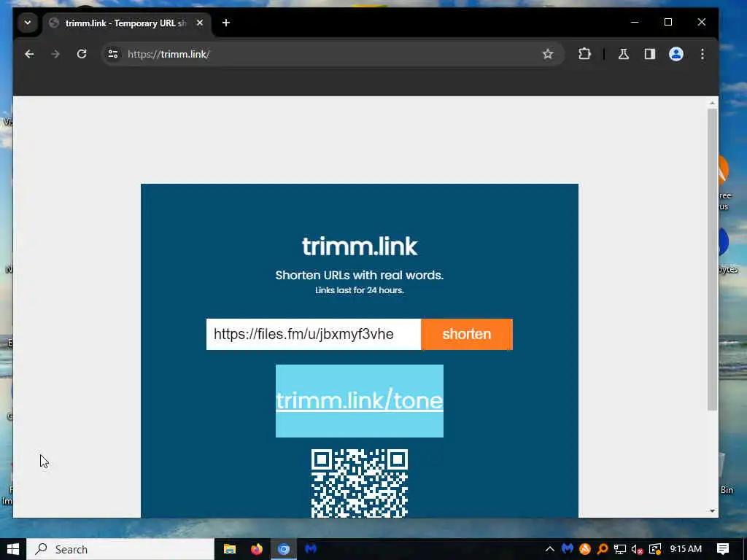Screen dimensions: 747x560
Task: Click the URL input field on trimm.link
Action: (x=314, y=334)
